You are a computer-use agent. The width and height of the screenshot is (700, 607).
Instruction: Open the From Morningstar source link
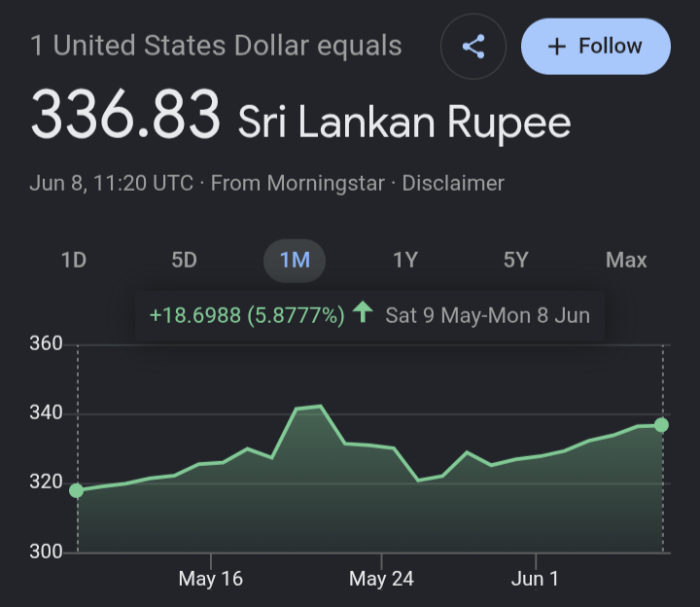(x=297, y=183)
